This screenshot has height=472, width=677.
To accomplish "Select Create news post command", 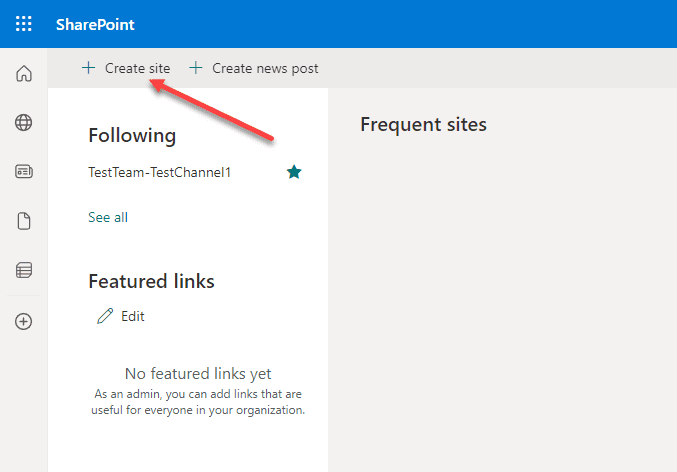I will pos(254,68).
